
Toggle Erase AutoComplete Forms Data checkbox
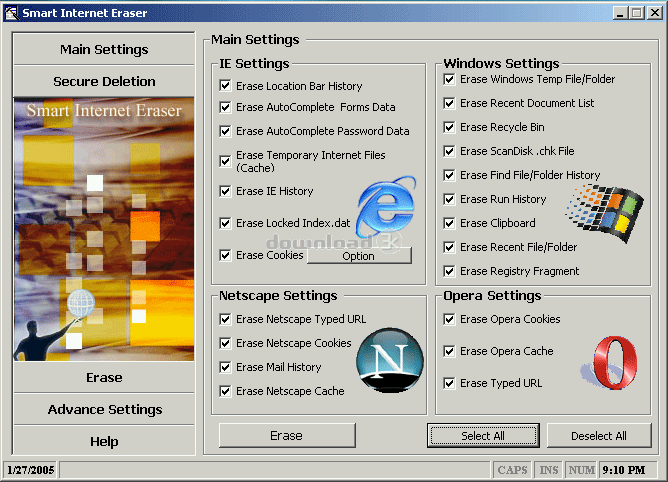pos(225,107)
